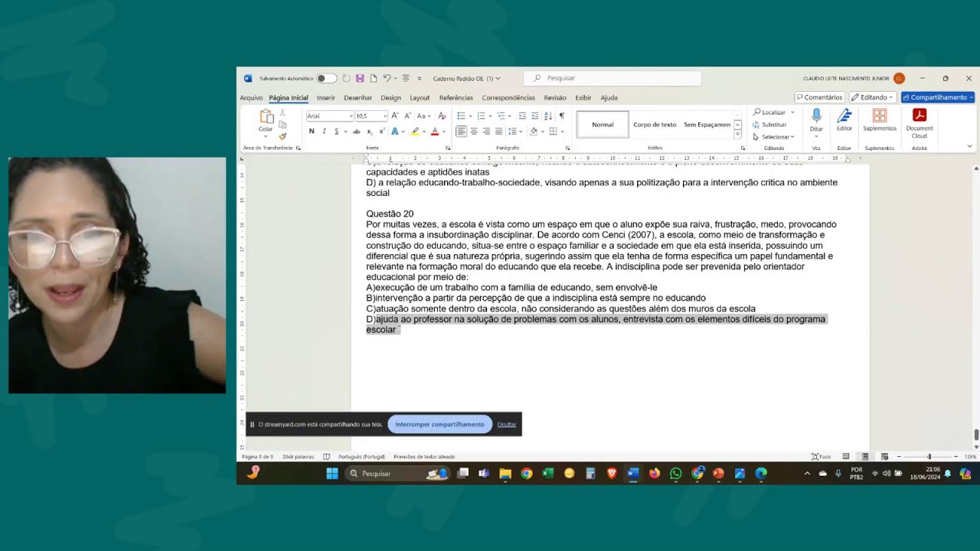Expand line spacing options dropdown
The width and height of the screenshot is (980, 551).
point(520,132)
